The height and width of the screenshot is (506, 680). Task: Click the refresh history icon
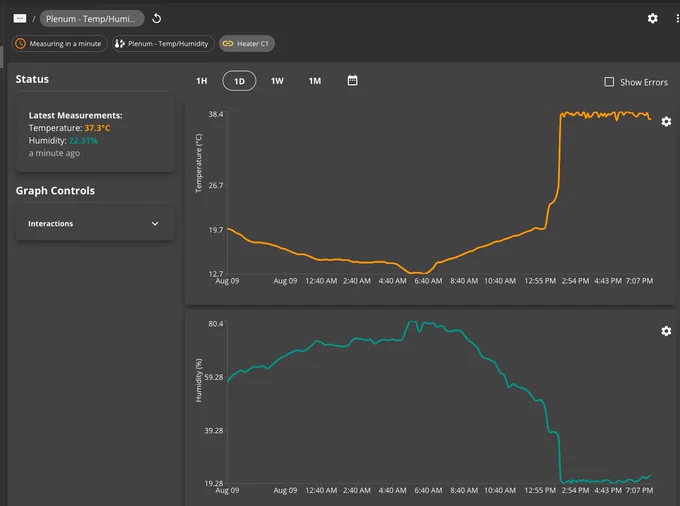pyautogui.click(x=157, y=19)
